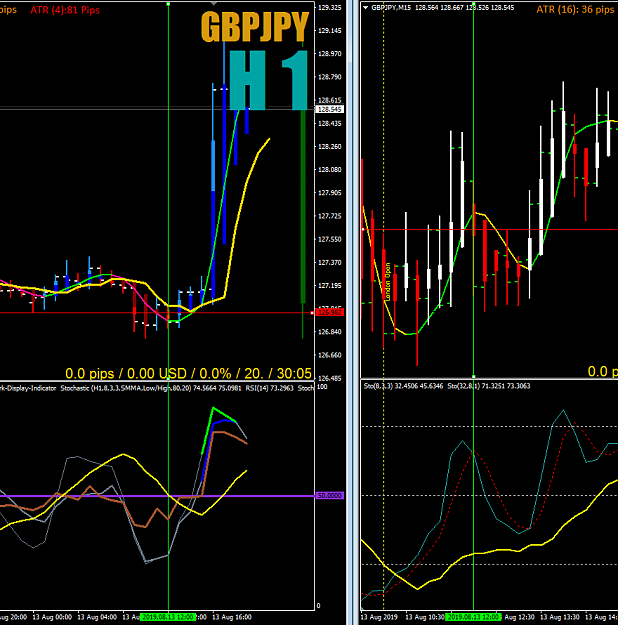Click the Sto(8,3,3) indicator label
Viewport: 618px width, 625px height.
(403, 386)
